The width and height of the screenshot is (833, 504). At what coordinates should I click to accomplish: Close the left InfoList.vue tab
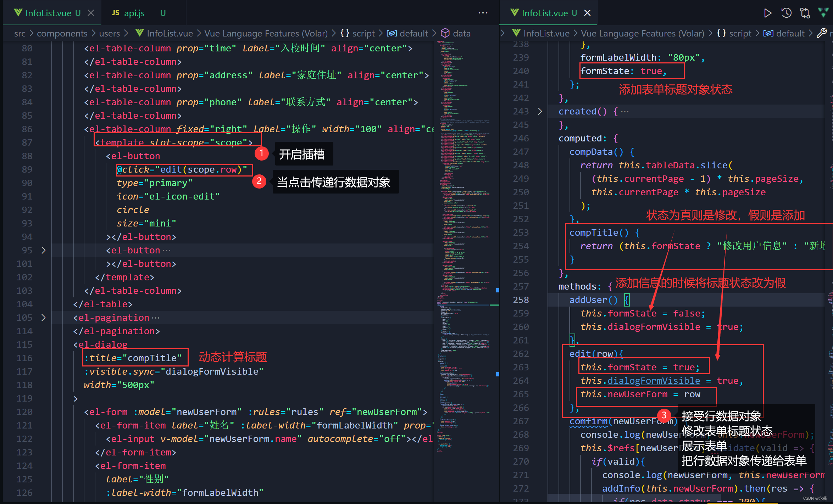pyautogui.click(x=91, y=13)
